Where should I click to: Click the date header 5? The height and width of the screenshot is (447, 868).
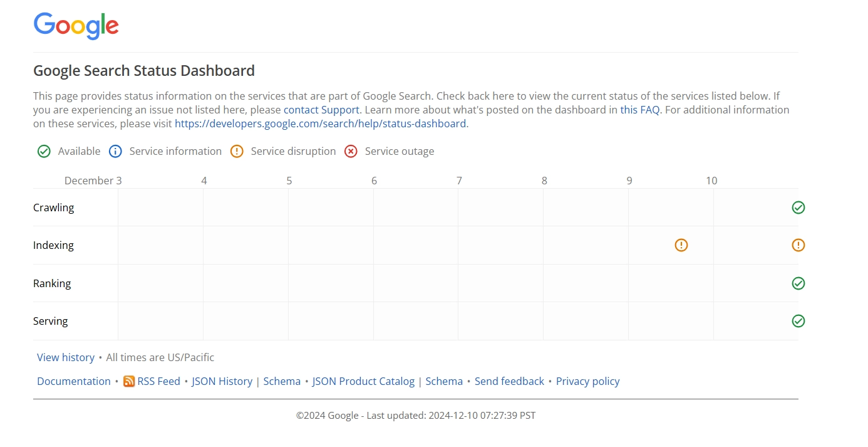pos(289,181)
